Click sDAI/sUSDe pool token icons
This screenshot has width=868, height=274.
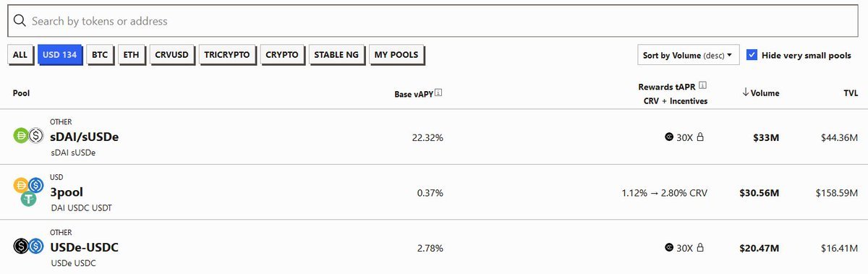coord(29,135)
